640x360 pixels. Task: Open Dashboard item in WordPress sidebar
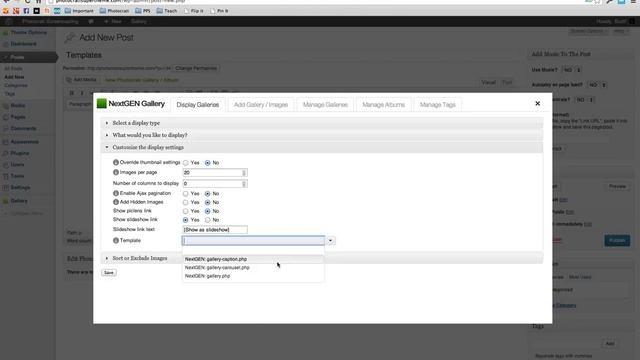point(23,44)
